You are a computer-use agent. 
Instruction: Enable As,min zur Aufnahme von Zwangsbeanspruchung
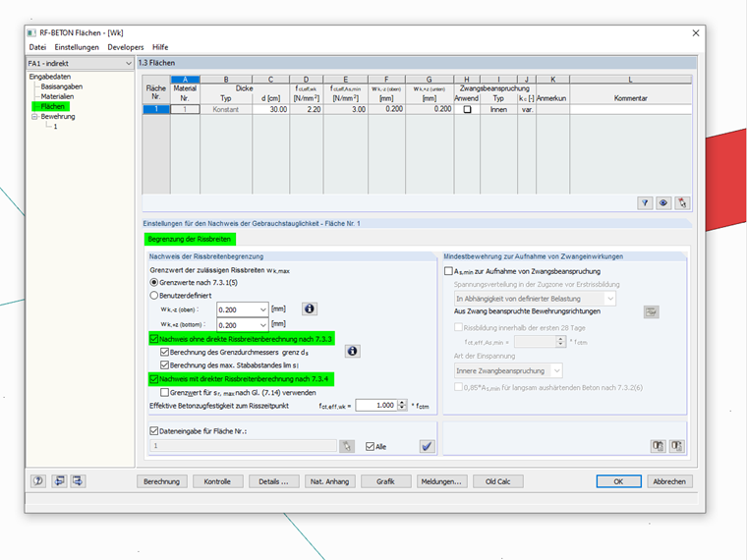[448, 271]
